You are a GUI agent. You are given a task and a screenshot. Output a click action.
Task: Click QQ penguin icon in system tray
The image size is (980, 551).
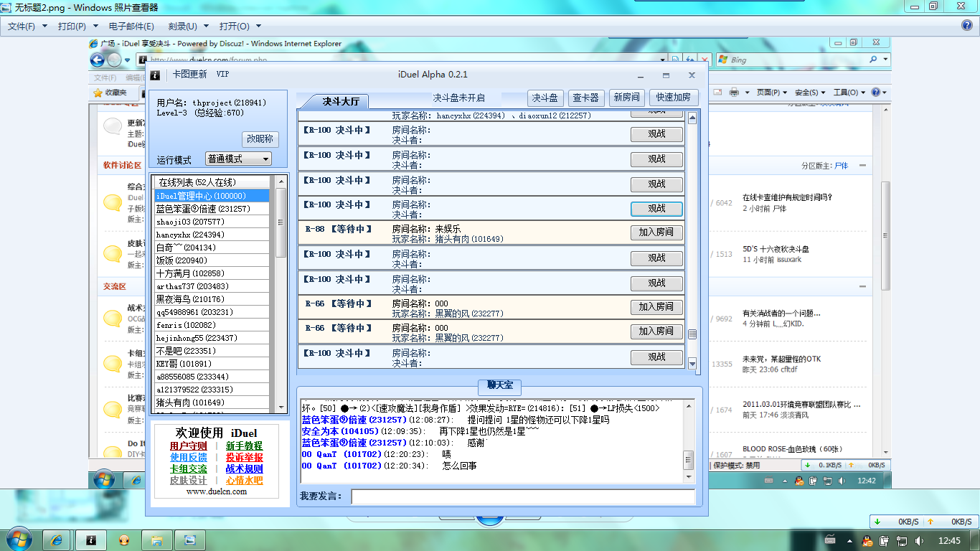click(x=867, y=540)
